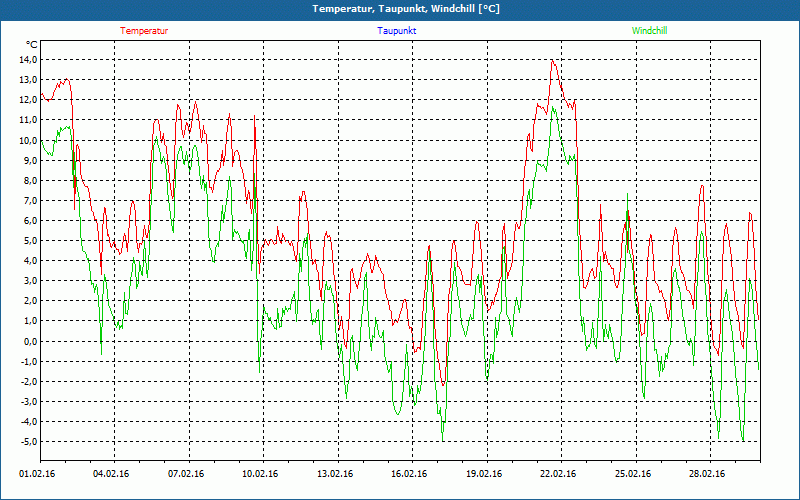Click the -4,0 y-axis value
Viewport: 800px width, 500px height.
[x=29, y=421]
